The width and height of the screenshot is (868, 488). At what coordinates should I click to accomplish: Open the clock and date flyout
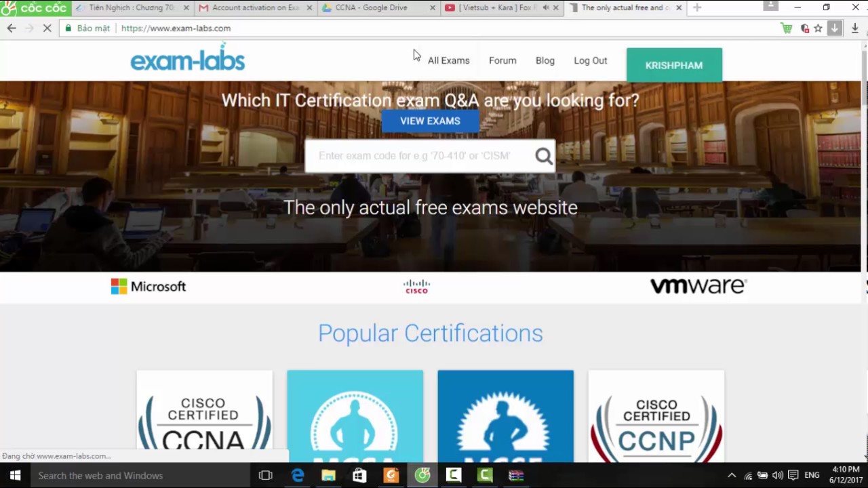pyautogui.click(x=846, y=475)
